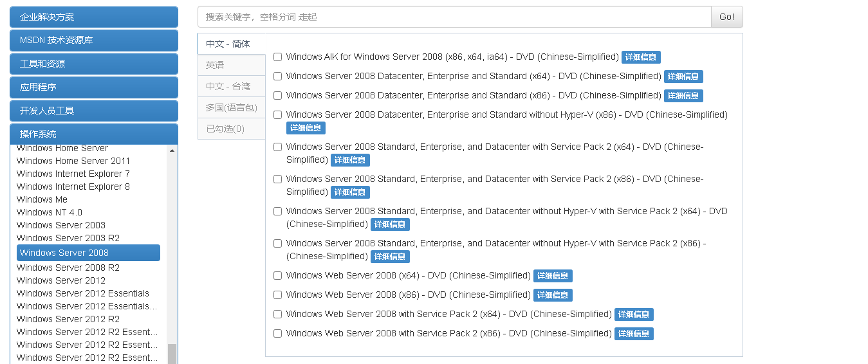
Task: Check Server 2008 Service Pack 2 (x64) with Hyper-V checkbox
Action: click(278, 147)
